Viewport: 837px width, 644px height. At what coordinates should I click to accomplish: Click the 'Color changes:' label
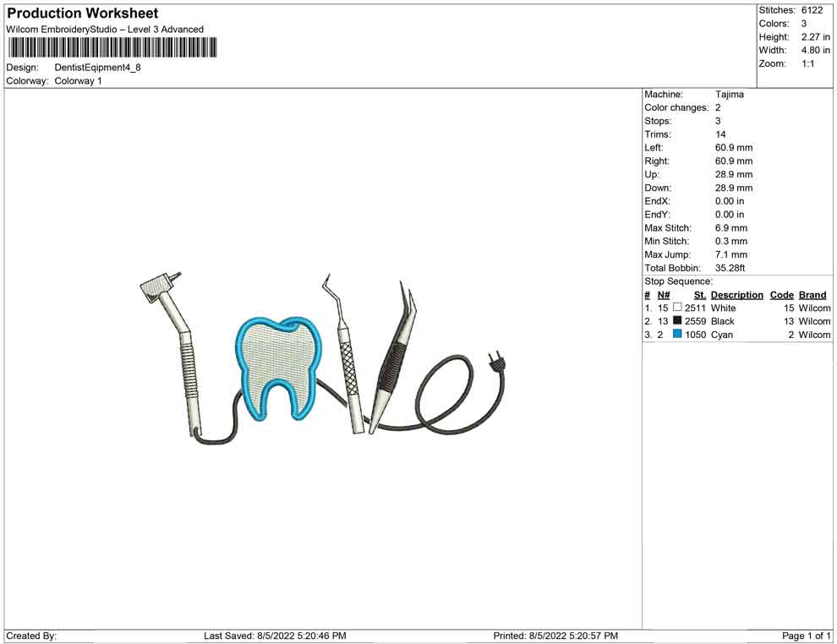[676, 108]
